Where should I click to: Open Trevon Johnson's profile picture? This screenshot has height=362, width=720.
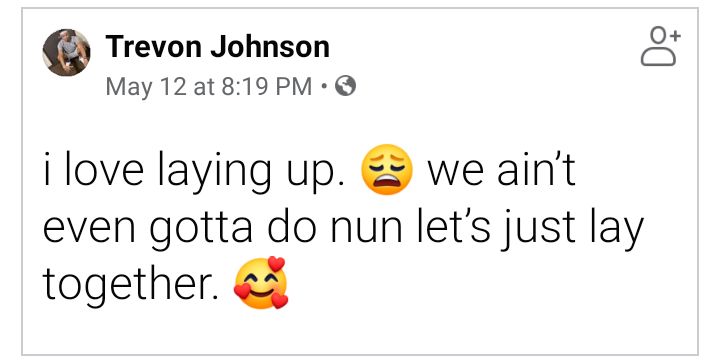67,52
